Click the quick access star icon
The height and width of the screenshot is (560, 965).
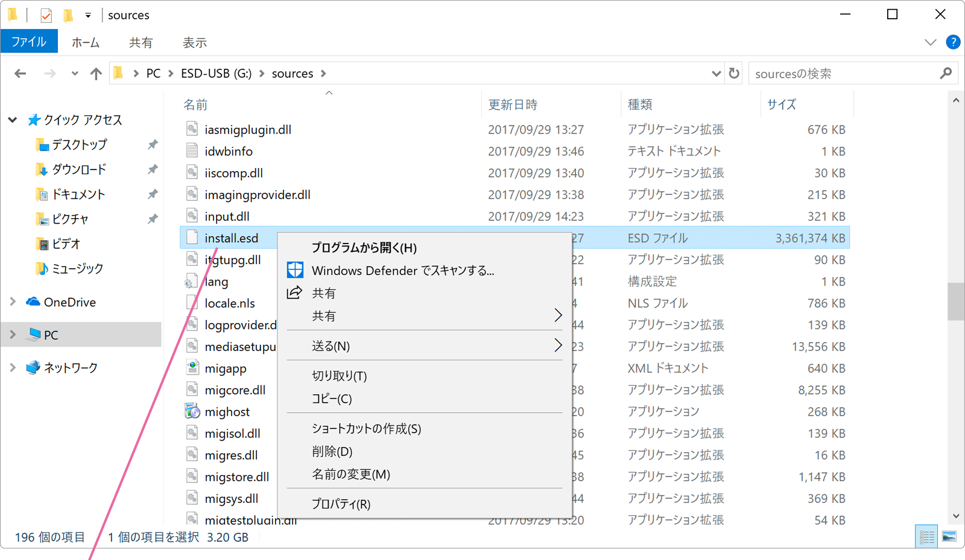click(34, 119)
